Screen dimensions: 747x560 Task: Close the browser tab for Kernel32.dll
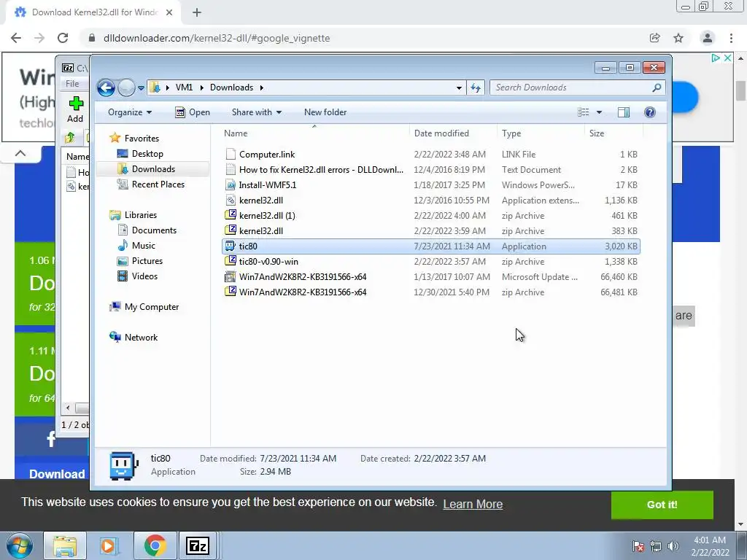click(169, 13)
